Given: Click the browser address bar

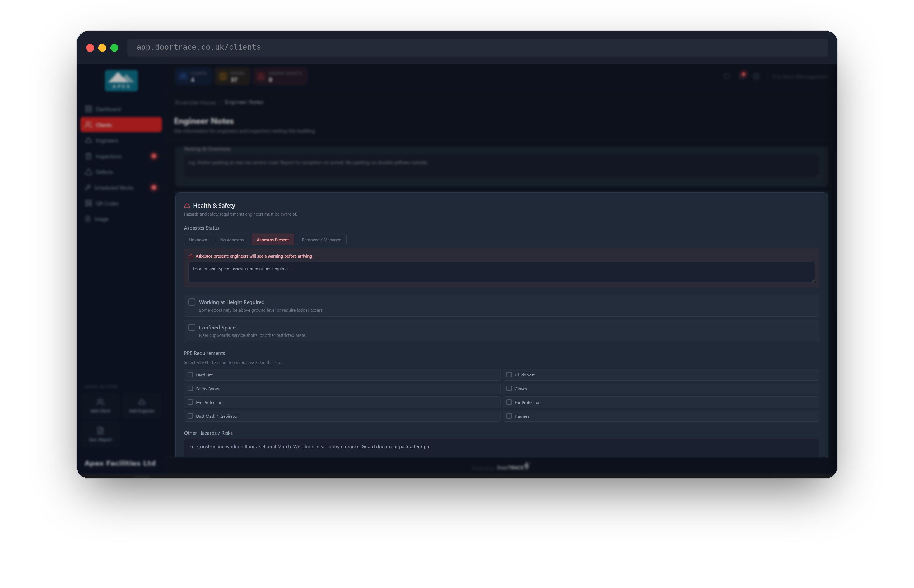Looking at the screenshot, I should tap(477, 47).
